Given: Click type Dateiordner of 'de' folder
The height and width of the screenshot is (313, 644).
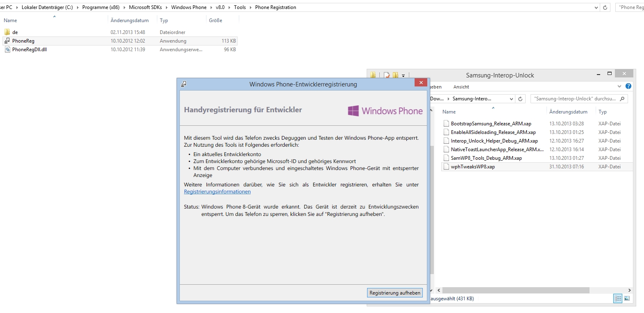Looking at the screenshot, I should (172, 32).
